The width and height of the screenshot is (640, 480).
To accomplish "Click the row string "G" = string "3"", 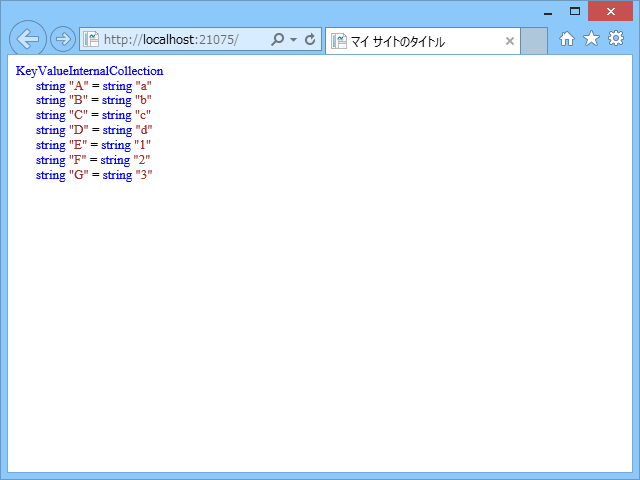I will click(x=94, y=175).
